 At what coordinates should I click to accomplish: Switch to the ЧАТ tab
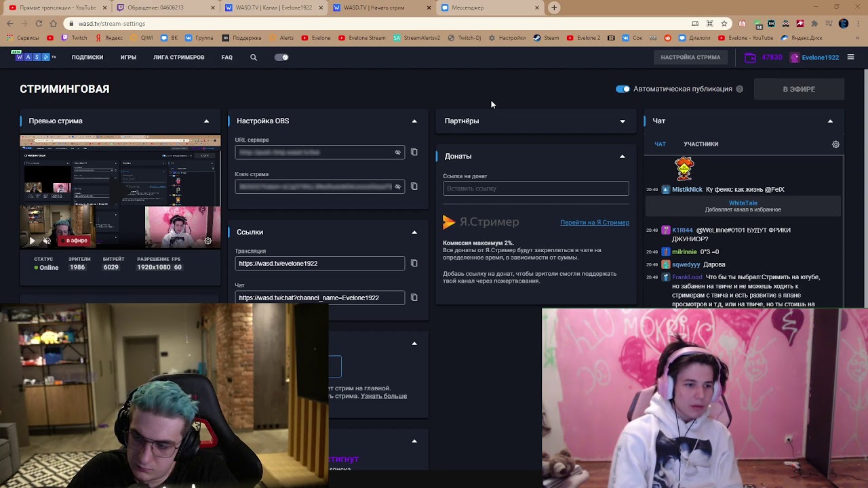(660, 144)
